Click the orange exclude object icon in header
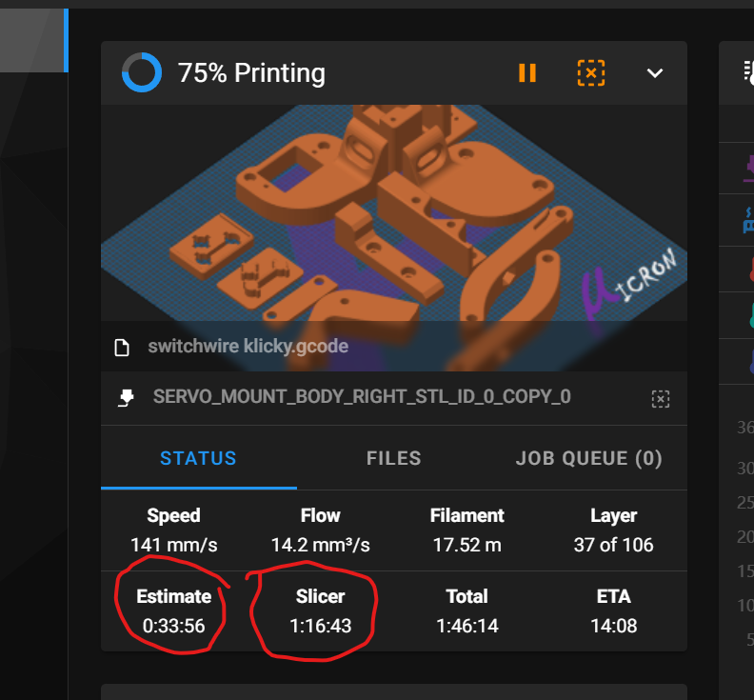754x700 pixels. 591,73
